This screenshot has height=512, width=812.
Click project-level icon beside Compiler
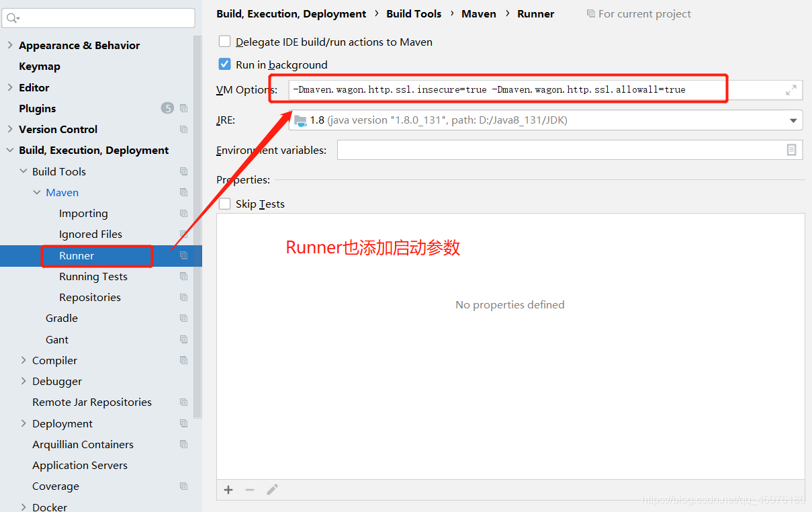tap(183, 360)
